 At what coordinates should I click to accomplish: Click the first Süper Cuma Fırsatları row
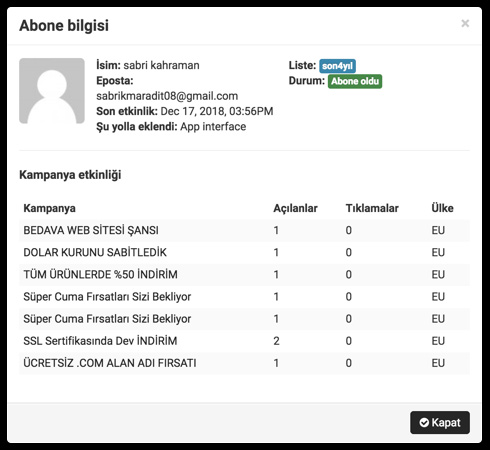244,296
